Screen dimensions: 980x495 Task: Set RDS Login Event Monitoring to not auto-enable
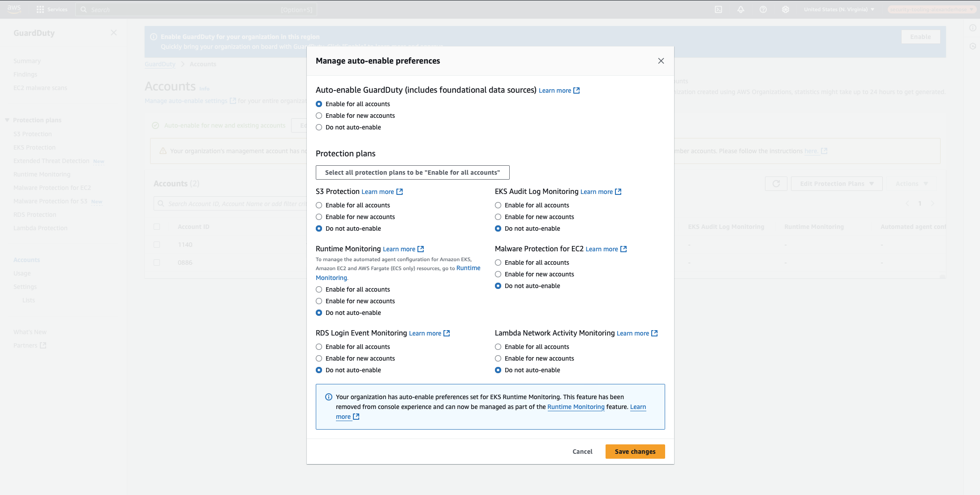319,370
